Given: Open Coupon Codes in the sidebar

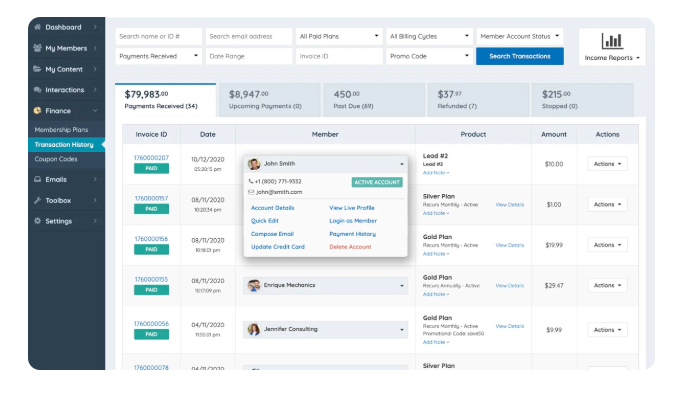Looking at the screenshot, I should [x=56, y=159].
